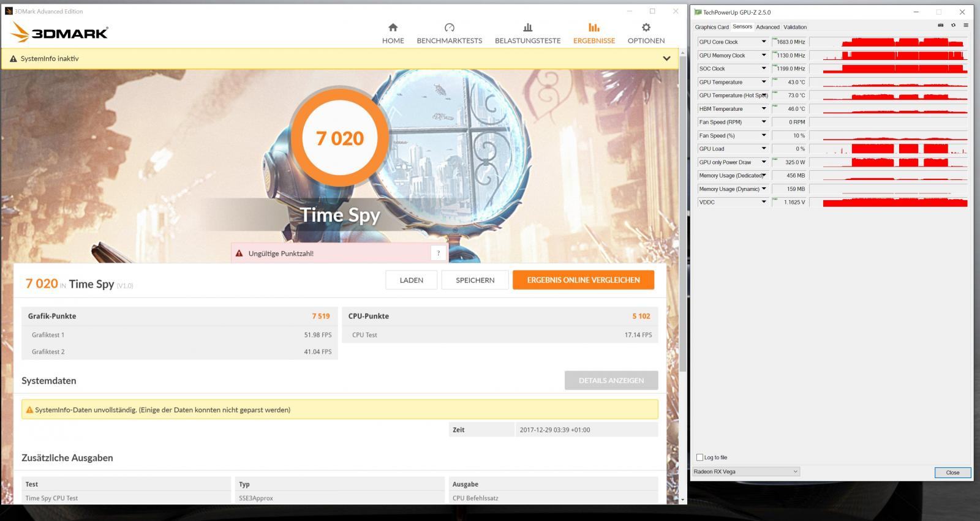Click the 3DMark Advanced Edition title icon
The width and height of the screenshot is (980, 521).
(x=9, y=11)
